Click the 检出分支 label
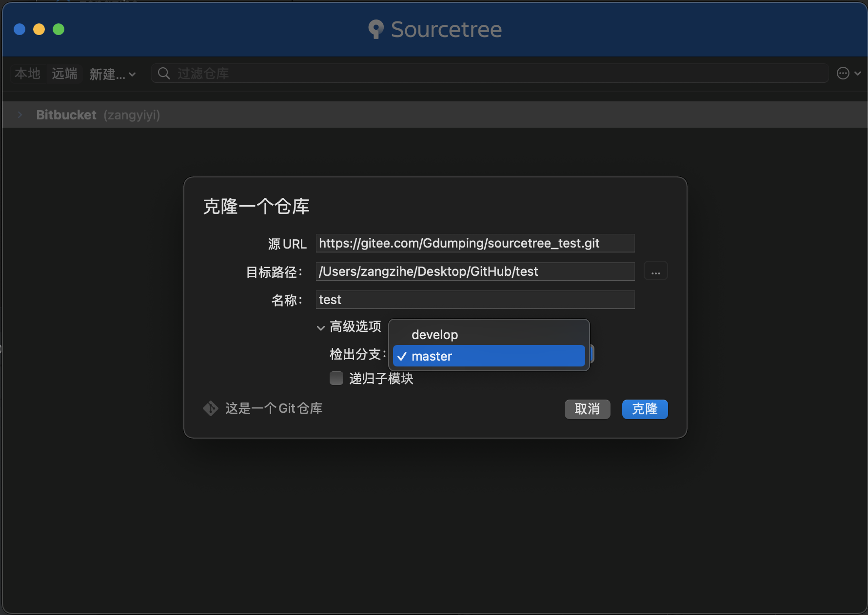Viewport: 868px width, 615px height. coord(357,354)
